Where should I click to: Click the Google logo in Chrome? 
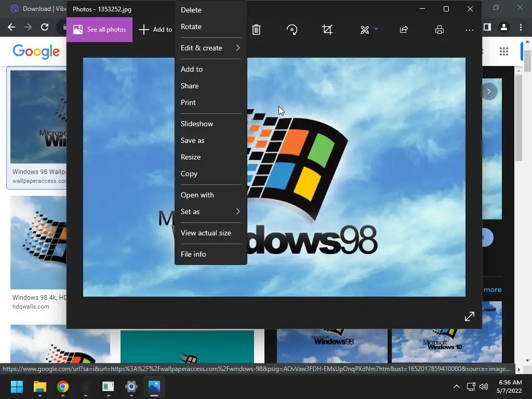pyautogui.click(x=36, y=51)
